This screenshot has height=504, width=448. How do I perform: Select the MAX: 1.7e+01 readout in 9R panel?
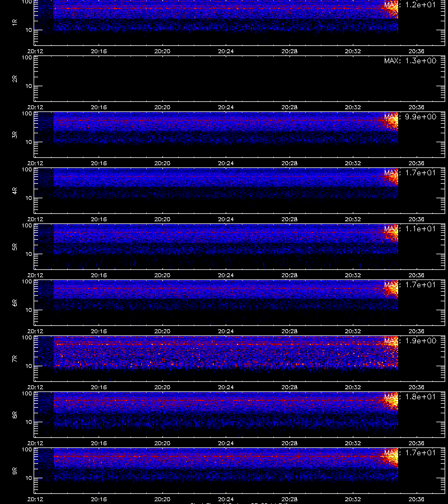coord(410,452)
